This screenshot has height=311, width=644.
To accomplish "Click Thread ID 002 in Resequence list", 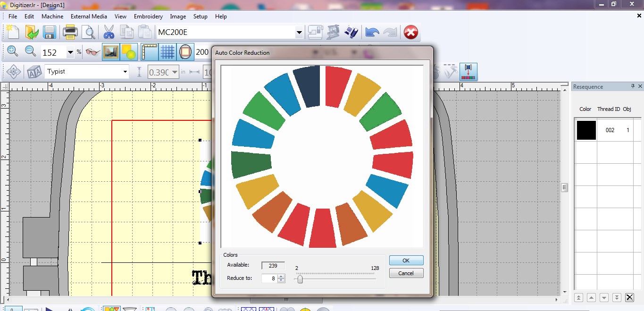I will pos(610,130).
